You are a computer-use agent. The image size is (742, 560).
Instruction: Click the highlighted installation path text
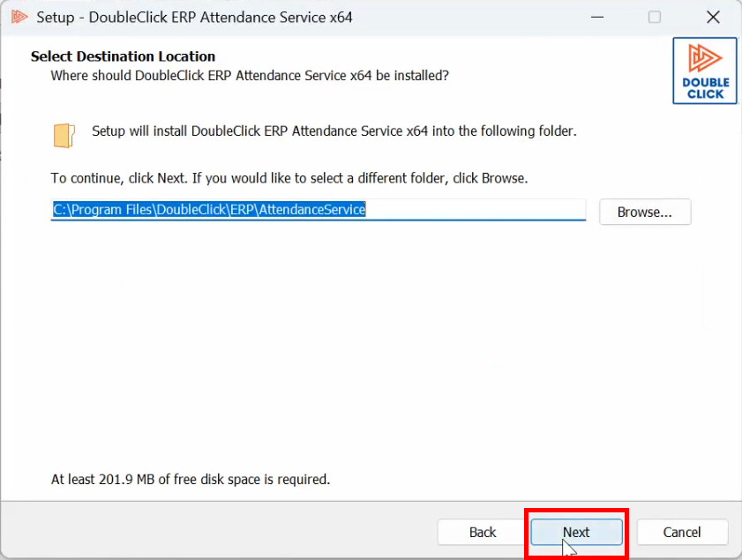click(x=209, y=210)
